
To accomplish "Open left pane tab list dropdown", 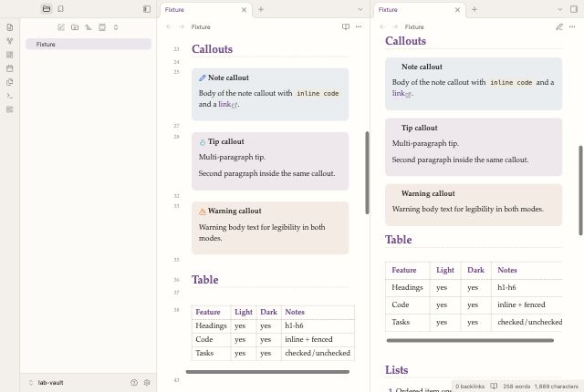I will coord(360,10).
